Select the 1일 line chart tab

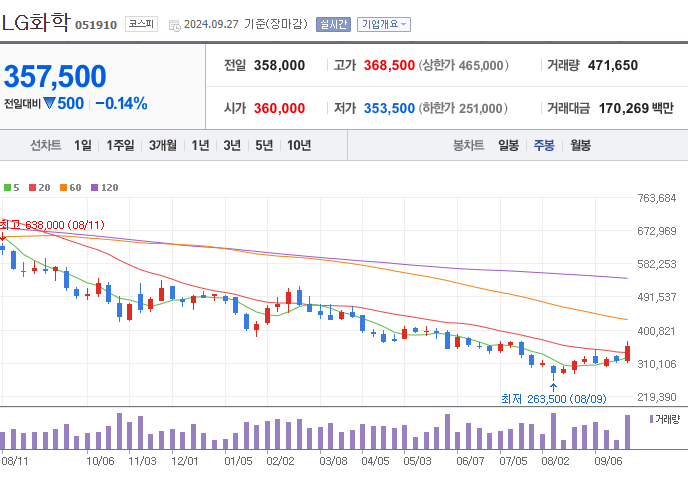click(x=82, y=145)
